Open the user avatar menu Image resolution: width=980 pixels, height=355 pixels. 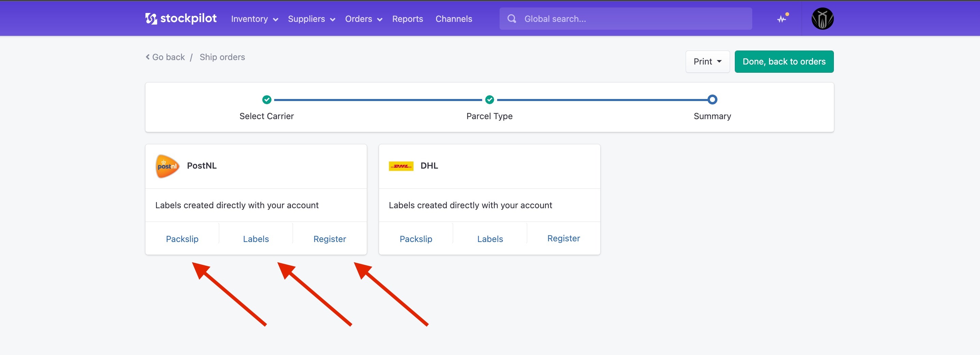tap(823, 19)
